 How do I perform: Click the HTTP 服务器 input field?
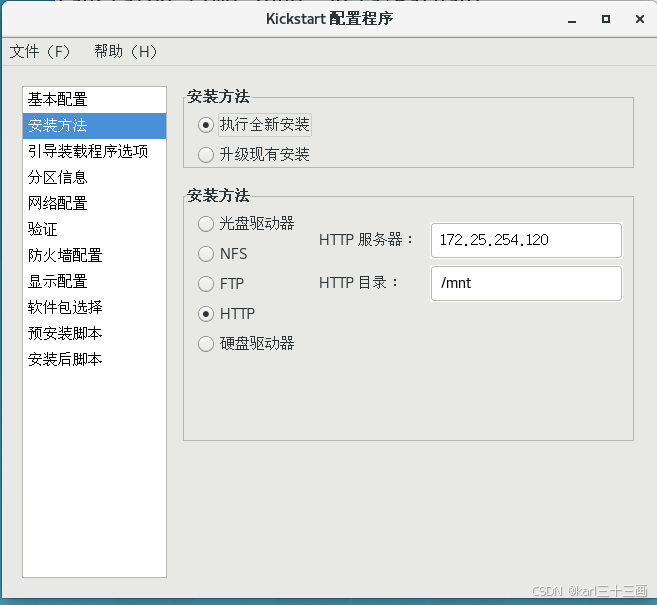point(526,240)
